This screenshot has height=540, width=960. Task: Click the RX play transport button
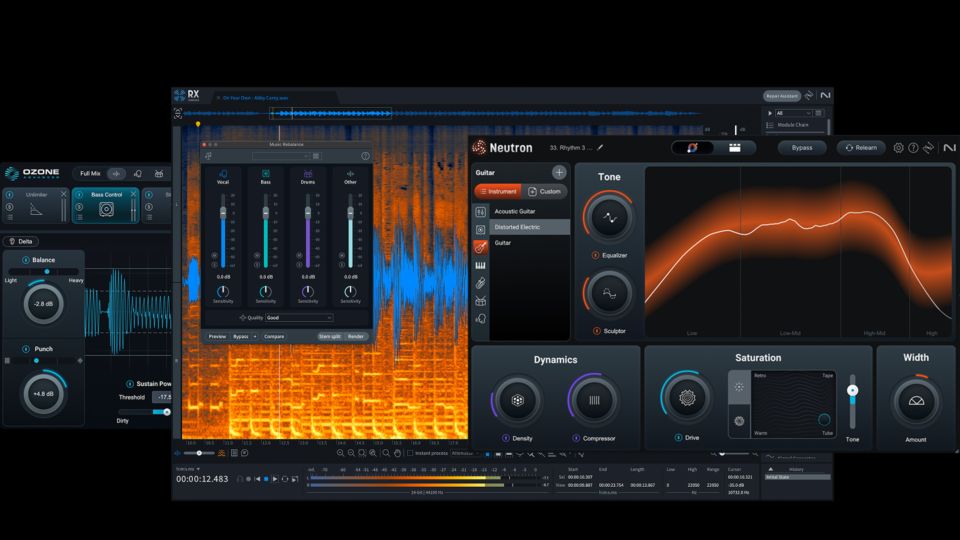coord(275,479)
